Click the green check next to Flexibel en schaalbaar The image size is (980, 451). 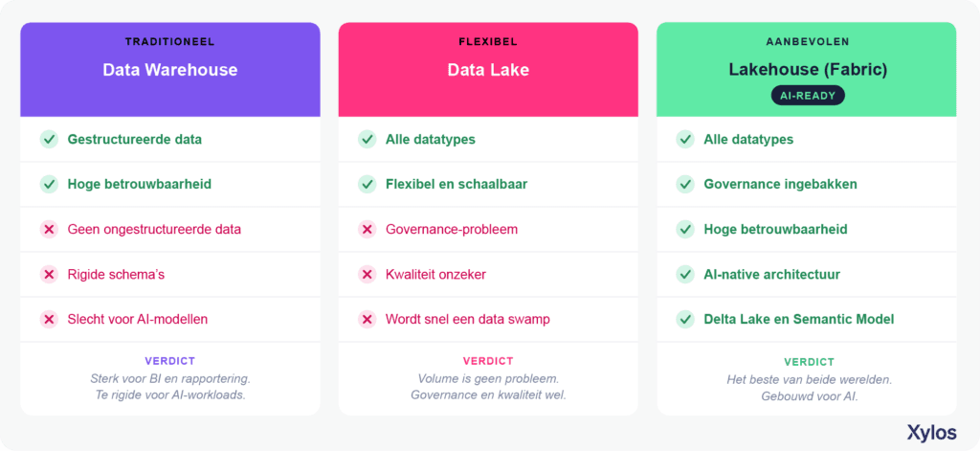coord(367,184)
